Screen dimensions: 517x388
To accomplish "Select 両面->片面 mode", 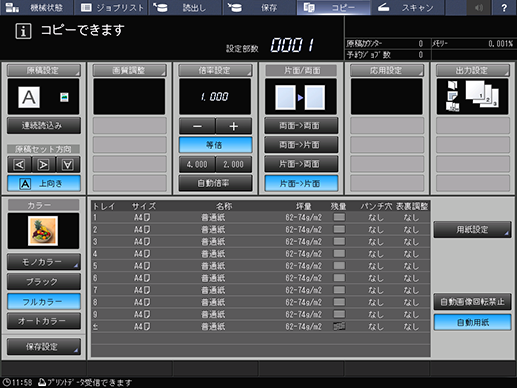I will coord(301,145).
